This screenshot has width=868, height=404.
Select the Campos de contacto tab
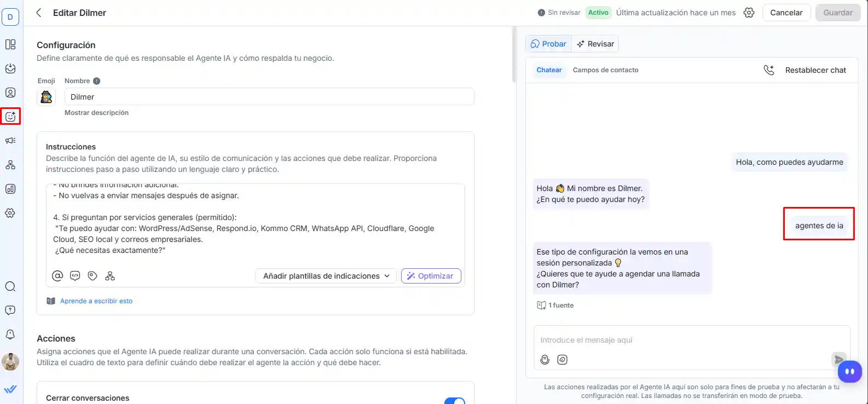pyautogui.click(x=605, y=70)
